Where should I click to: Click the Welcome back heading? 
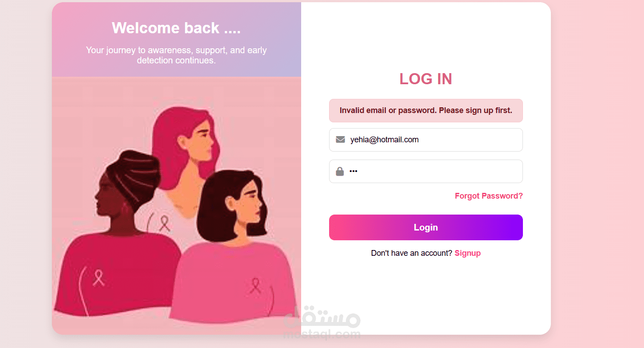coord(176,28)
